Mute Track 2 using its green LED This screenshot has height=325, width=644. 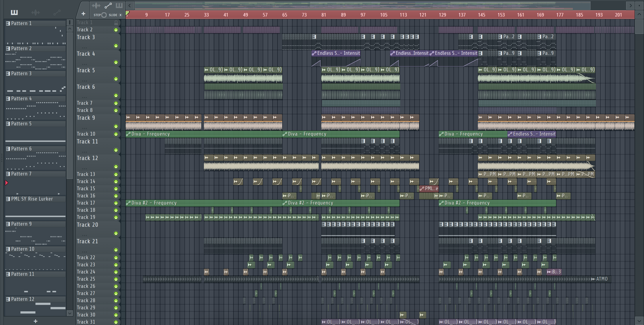116,30
